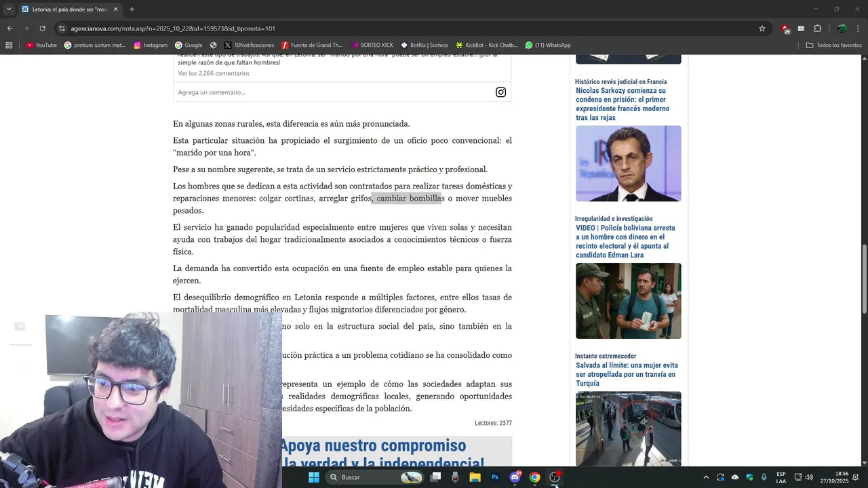Image resolution: width=868 pixels, height=488 pixels.
Task: Click the Buscar taskbar search box
Action: (x=375, y=477)
